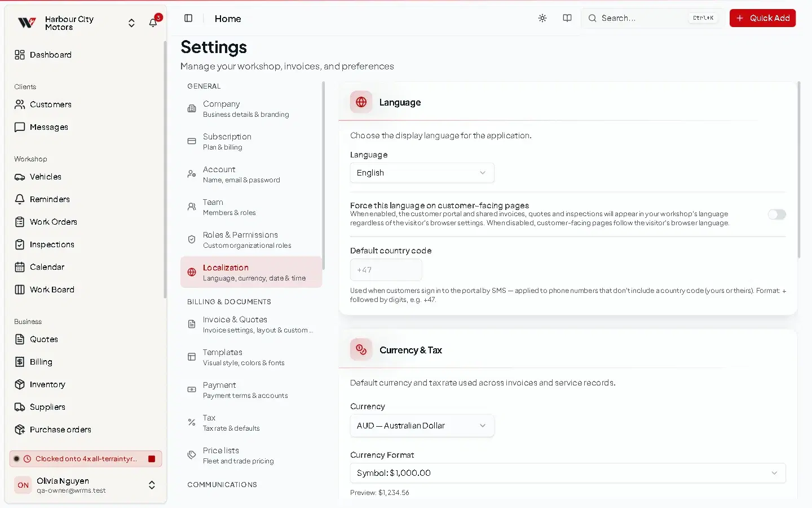Click the Billing dollar icon
This screenshot has width=812, height=508.
20,362
